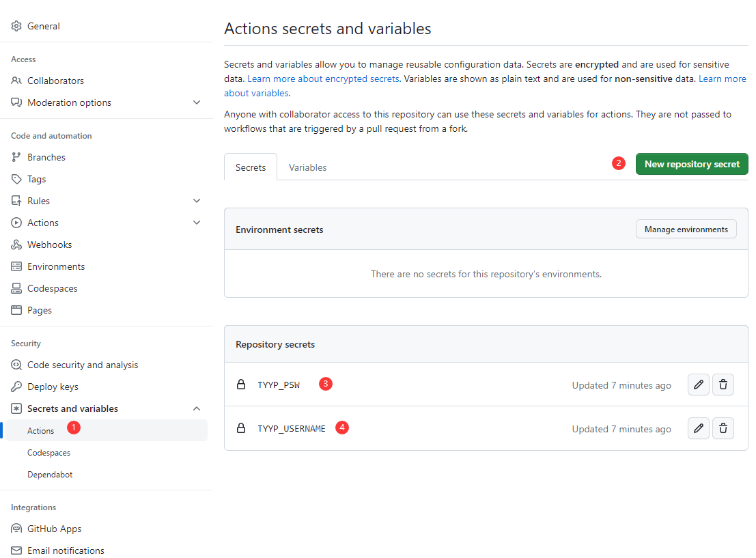
Task: Click the New repository secret button
Action: coord(691,164)
